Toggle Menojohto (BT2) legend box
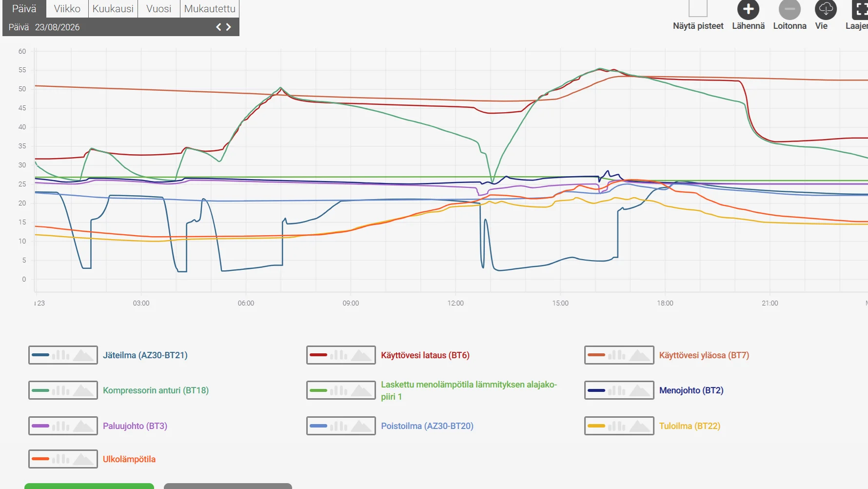Viewport: 868px width, 489px height. (x=619, y=390)
